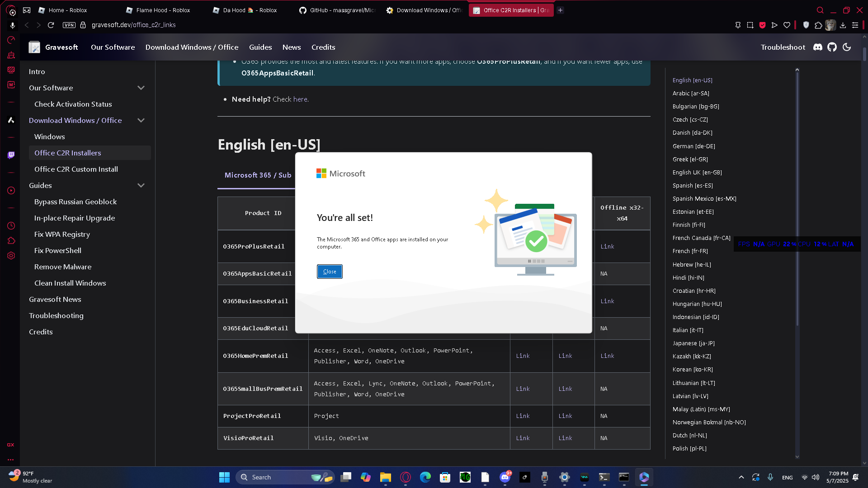This screenshot has height=488, width=868.
Task: Open the GitHub icon in the navbar
Action: (x=832, y=47)
